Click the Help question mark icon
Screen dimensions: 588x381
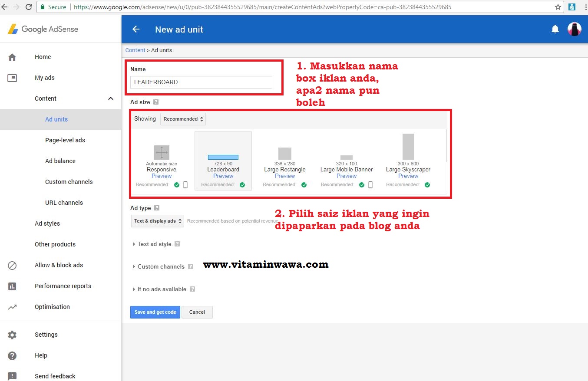coord(12,355)
